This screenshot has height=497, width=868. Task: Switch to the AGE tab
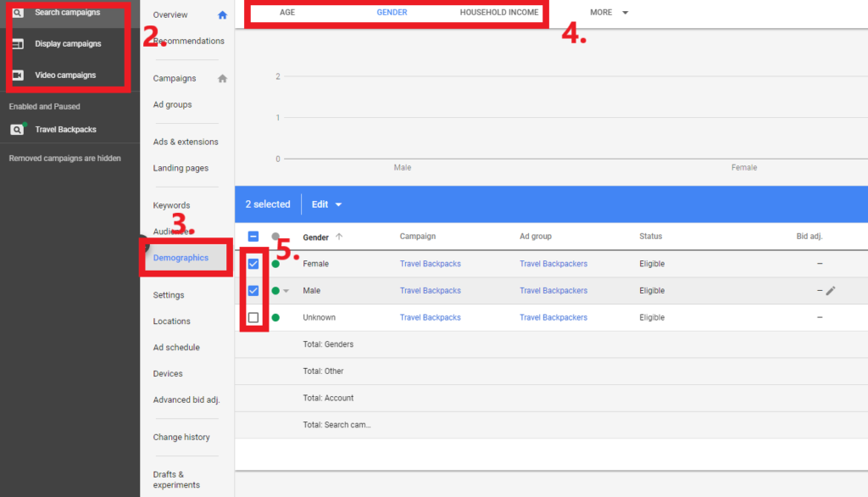click(x=287, y=12)
